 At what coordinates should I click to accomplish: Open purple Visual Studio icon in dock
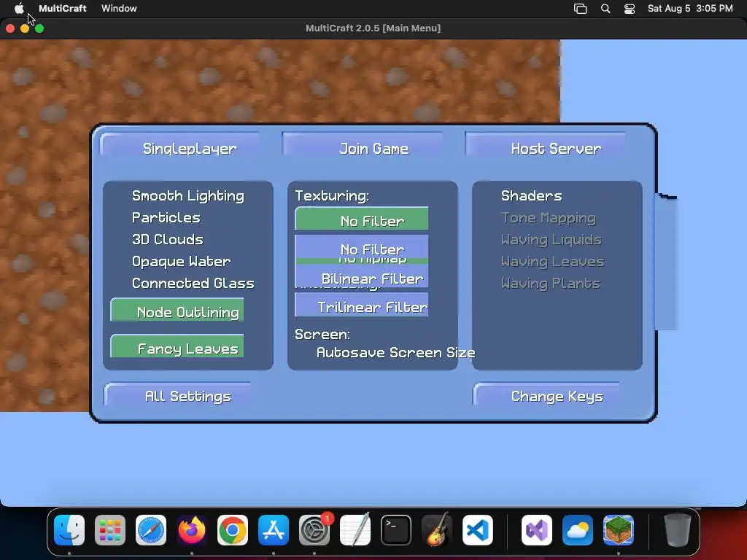tap(537, 530)
